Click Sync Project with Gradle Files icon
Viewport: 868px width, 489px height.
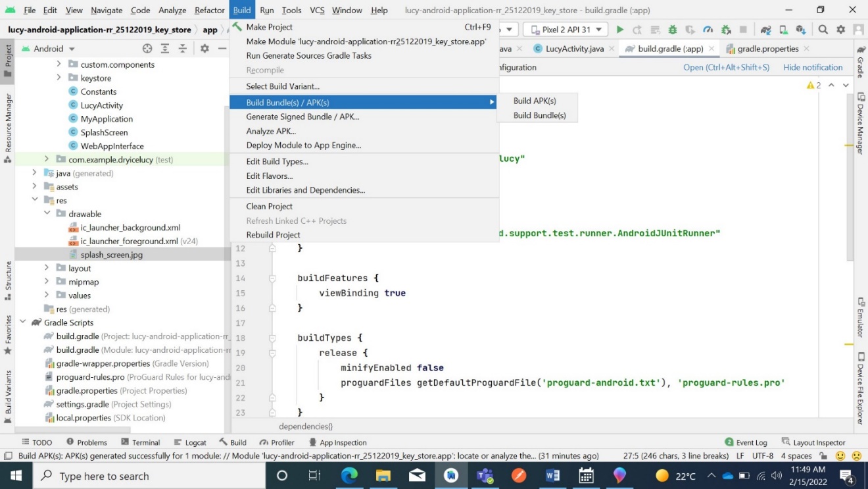[x=765, y=30]
